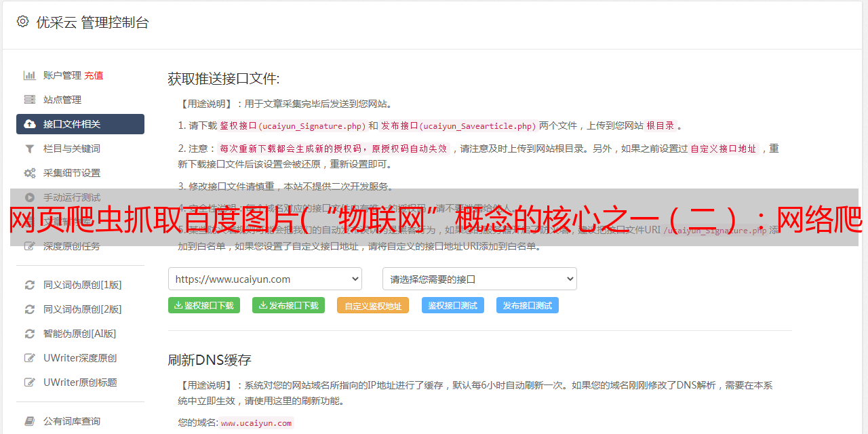
Task: Click the blue 发布接口测试 button
Action: point(528,305)
